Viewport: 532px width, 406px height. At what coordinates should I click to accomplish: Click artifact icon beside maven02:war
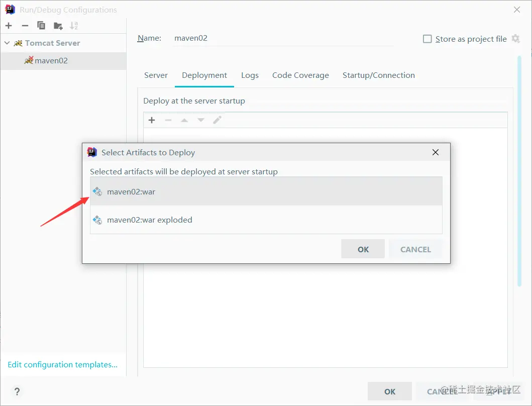coord(97,191)
